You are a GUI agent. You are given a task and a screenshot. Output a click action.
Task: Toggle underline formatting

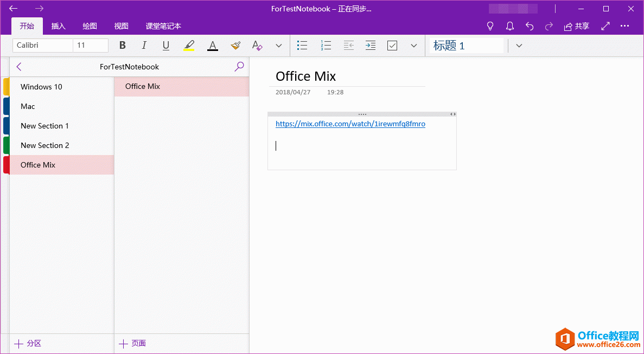point(165,45)
